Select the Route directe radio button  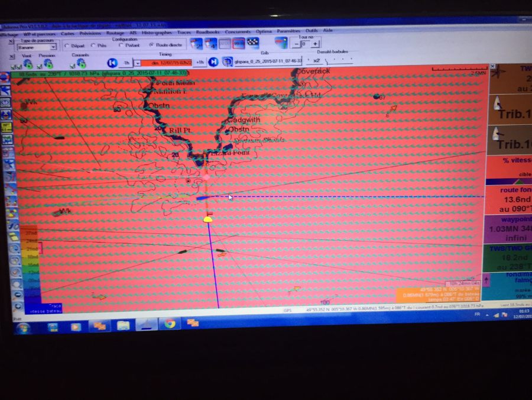point(152,45)
